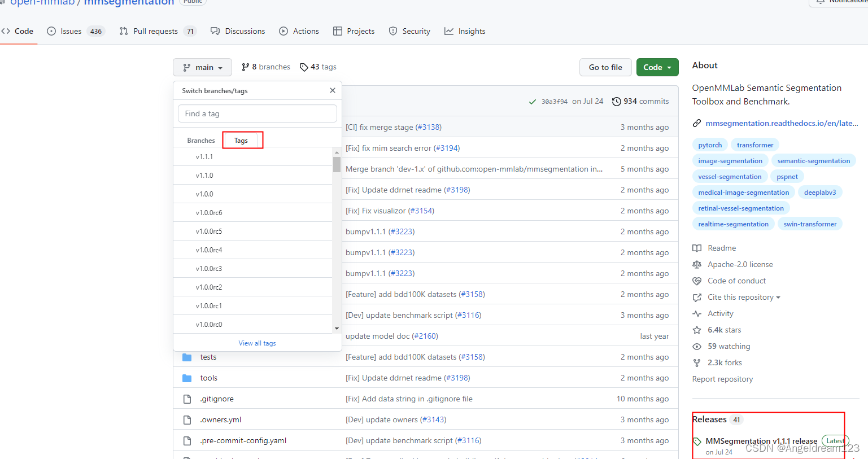Click the deeplabv3 topic tag

pyautogui.click(x=820, y=193)
